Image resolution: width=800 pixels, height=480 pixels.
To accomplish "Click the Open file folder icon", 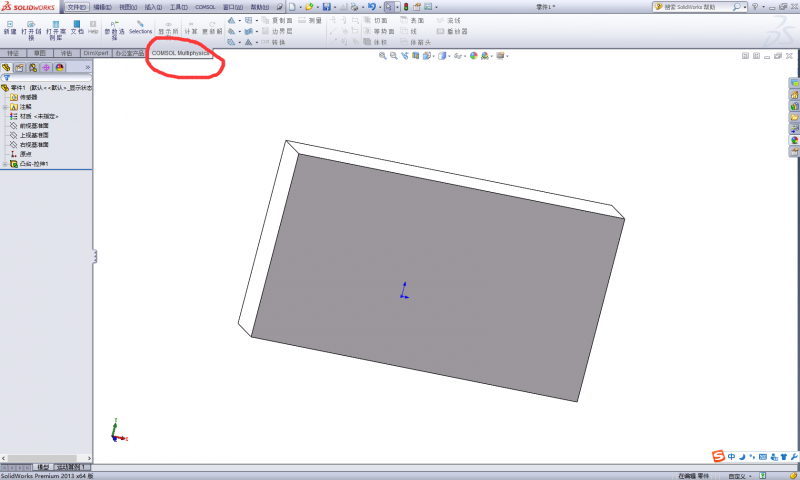I will [x=309, y=7].
